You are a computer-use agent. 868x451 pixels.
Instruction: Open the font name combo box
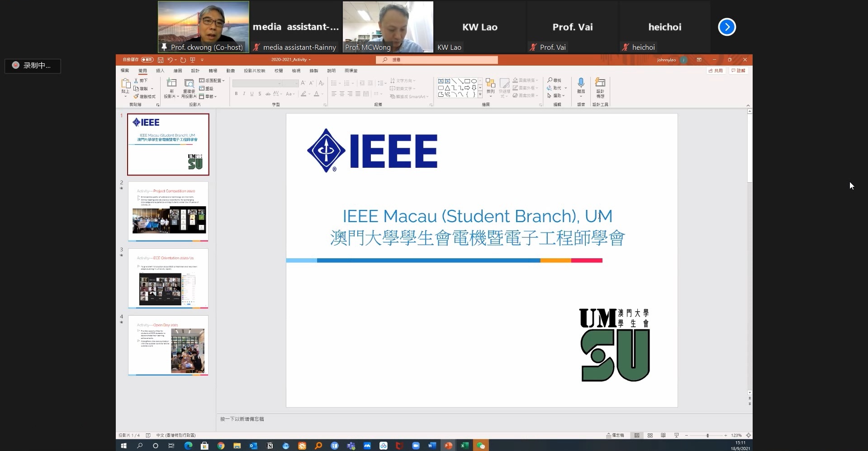pyautogui.click(x=257, y=83)
